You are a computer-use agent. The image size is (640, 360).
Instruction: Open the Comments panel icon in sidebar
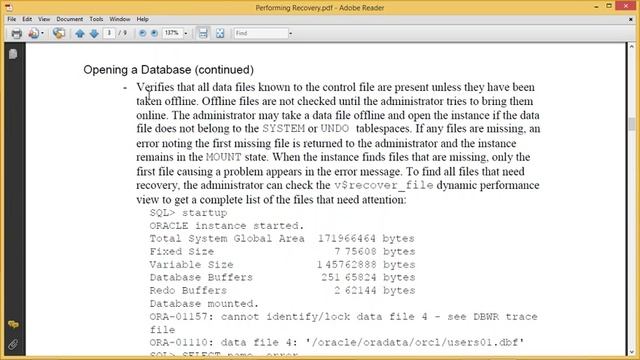coord(13,324)
